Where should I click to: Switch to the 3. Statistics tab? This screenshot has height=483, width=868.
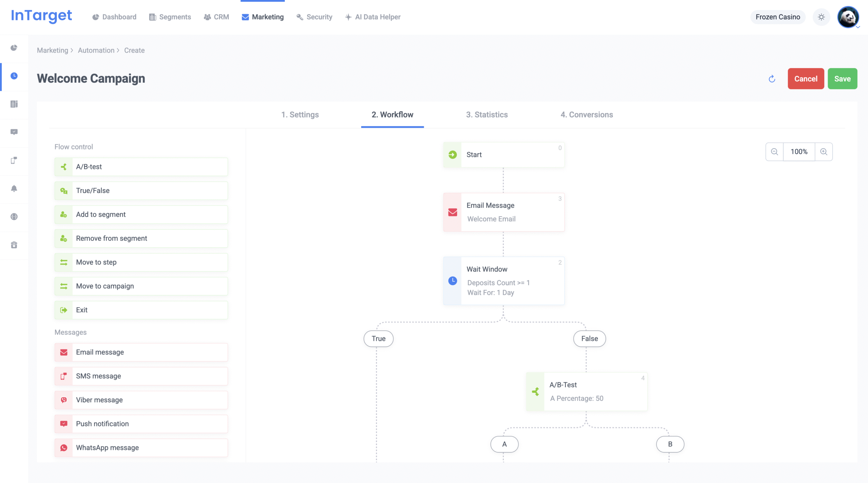pos(487,115)
